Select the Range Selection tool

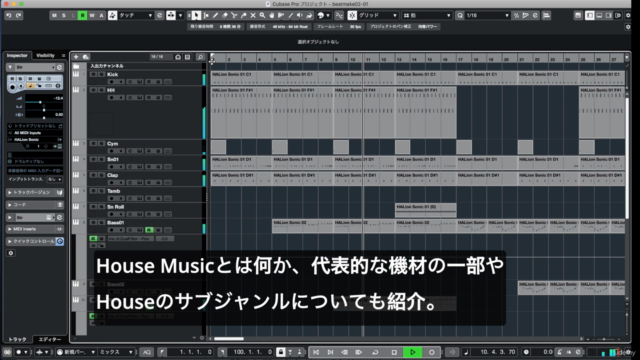(206, 16)
